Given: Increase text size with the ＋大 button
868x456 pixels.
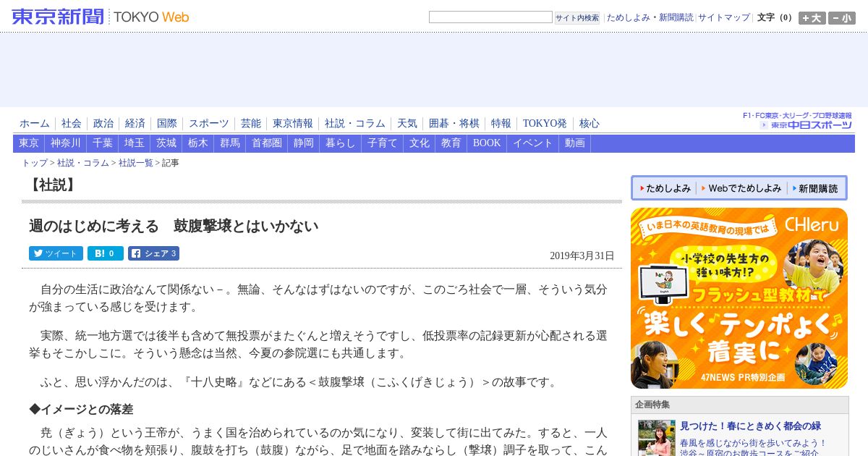Looking at the screenshot, I should pos(812,18).
